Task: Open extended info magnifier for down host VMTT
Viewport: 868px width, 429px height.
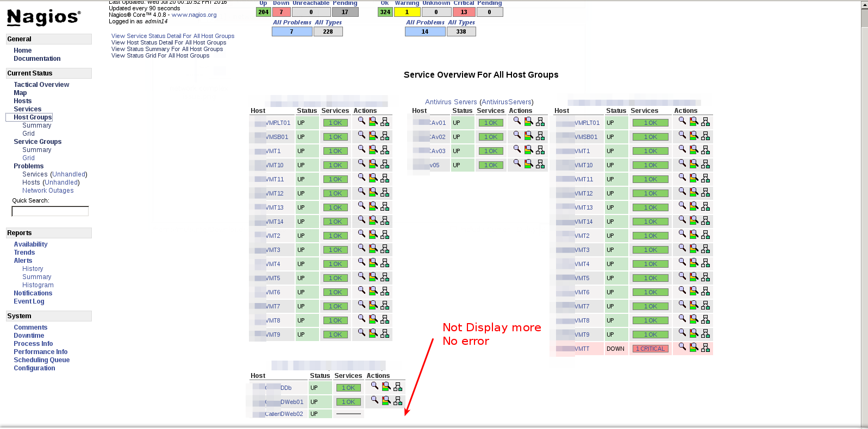Action: coord(682,347)
